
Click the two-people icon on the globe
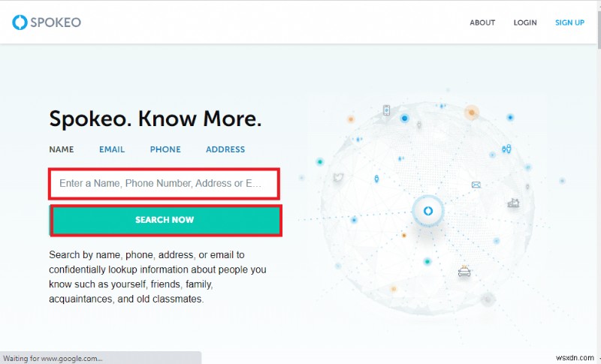point(506,149)
